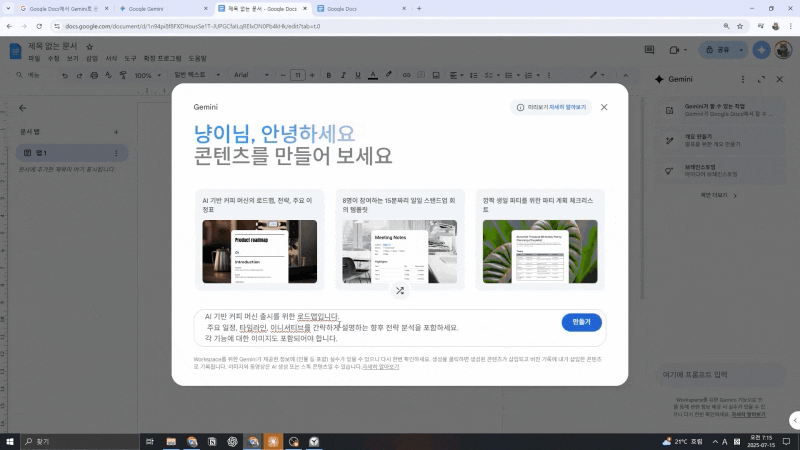Open the text alignment dropdown
Screen dimensions: 800x450
[456, 76]
